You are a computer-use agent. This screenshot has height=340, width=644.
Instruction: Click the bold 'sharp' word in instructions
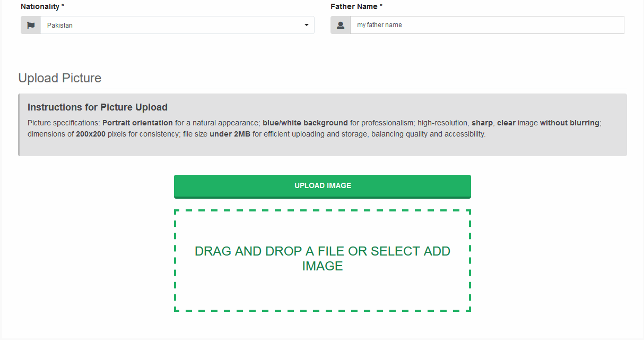482,123
